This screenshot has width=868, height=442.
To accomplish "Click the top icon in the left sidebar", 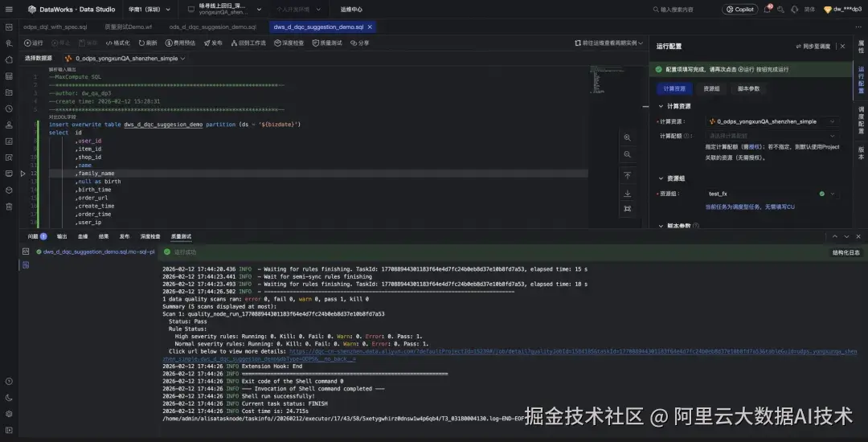I will pyautogui.click(x=9, y=27).
